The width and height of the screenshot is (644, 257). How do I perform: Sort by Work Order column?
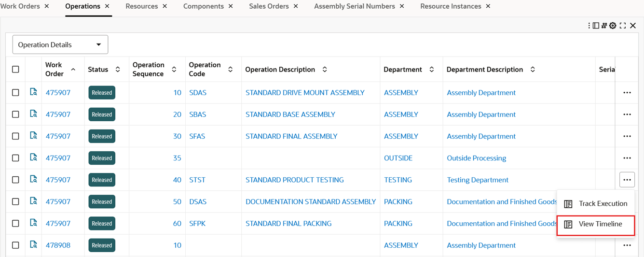(73, 70)
